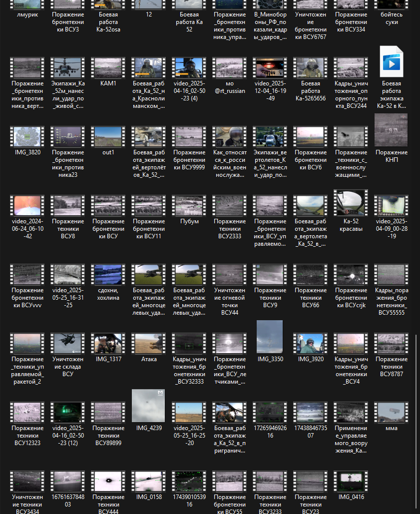Select the video file named лмурик
This screenshot has height=514, width=420.
click(27, 9)
